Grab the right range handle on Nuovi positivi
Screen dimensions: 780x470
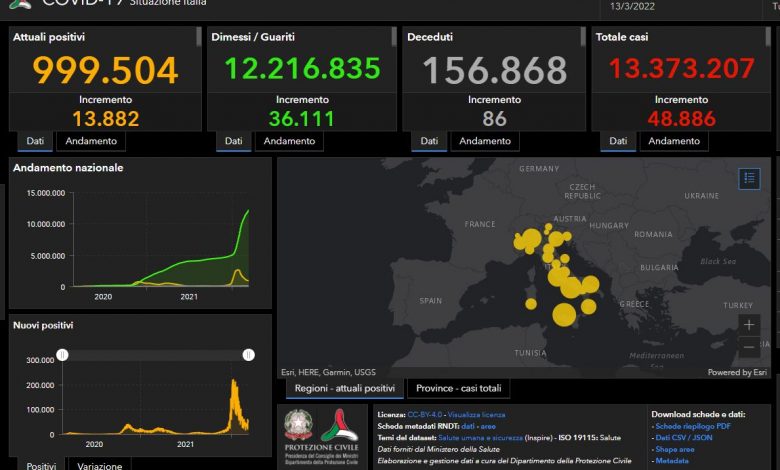click(249, 354)
